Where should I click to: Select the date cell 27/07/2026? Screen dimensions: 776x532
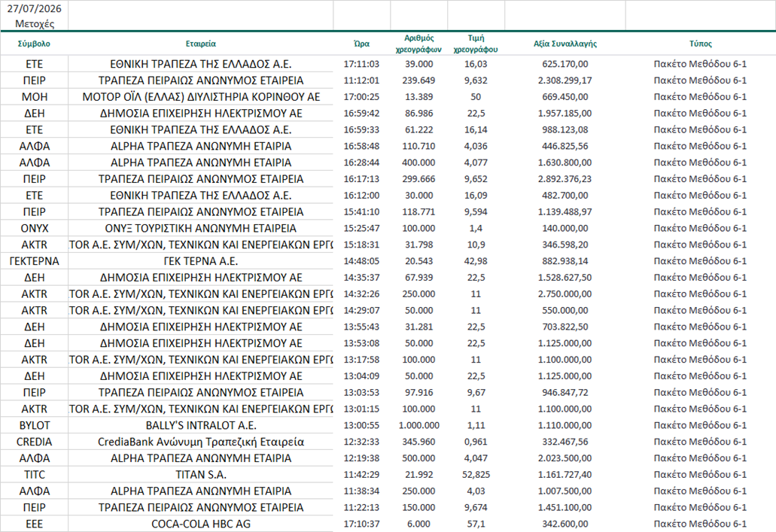pyautogui.click(x=34, y=9)
